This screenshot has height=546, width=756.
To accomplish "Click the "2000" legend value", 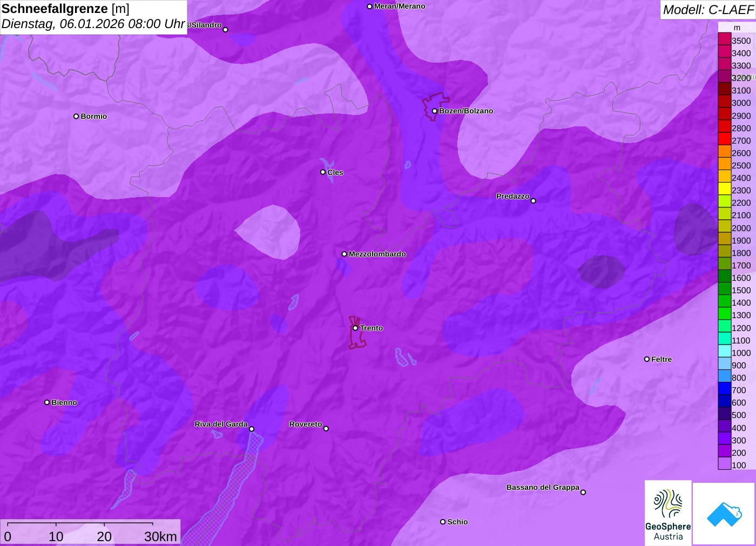I will pos(741,228).
